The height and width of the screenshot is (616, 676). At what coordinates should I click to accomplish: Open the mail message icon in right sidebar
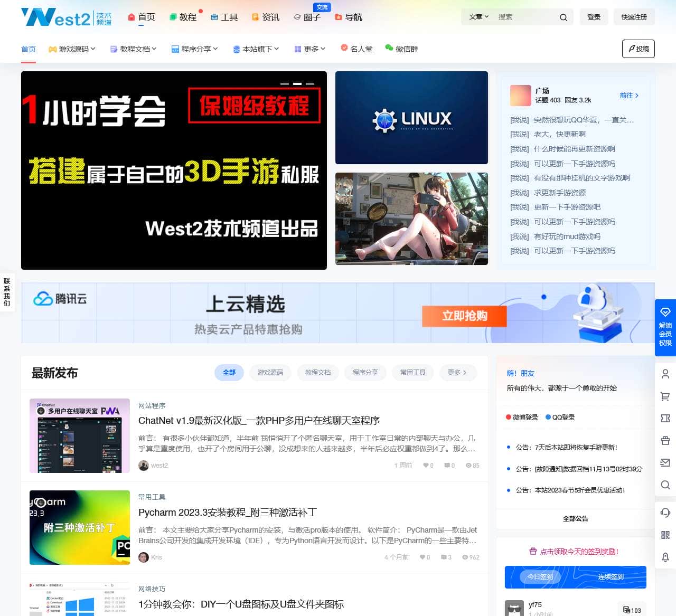(665, 462)
